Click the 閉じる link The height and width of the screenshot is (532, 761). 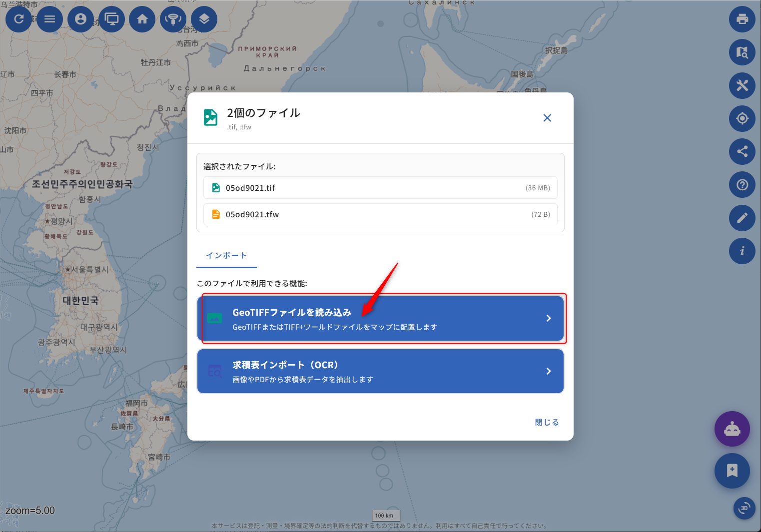(547, 422)
